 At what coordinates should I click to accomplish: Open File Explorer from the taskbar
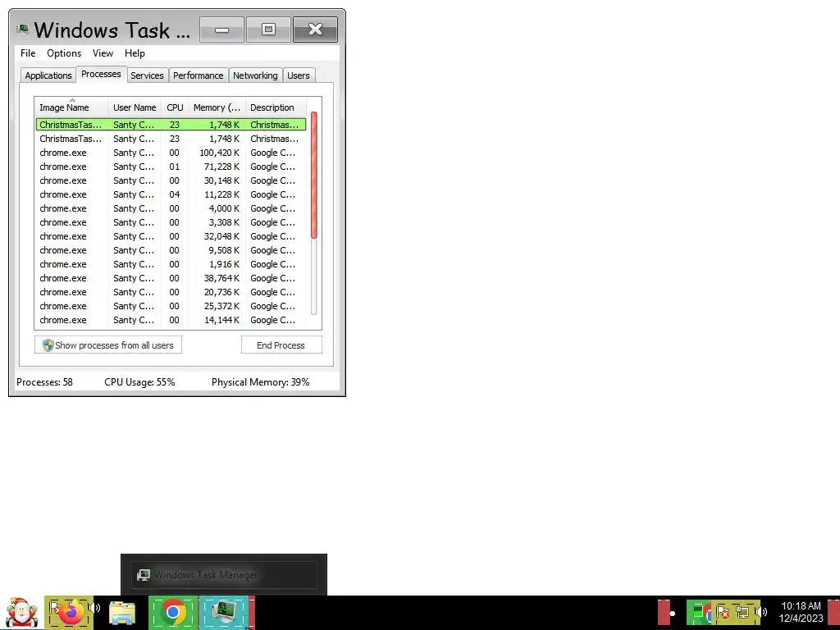(122, 612)
